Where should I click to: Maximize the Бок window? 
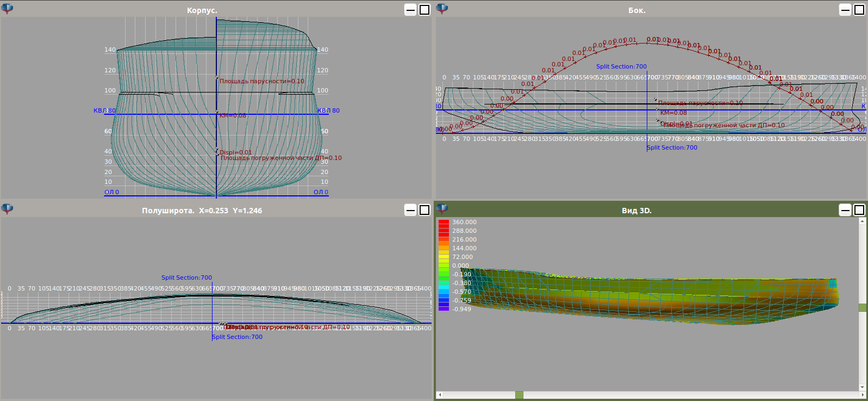pos(859,10)
